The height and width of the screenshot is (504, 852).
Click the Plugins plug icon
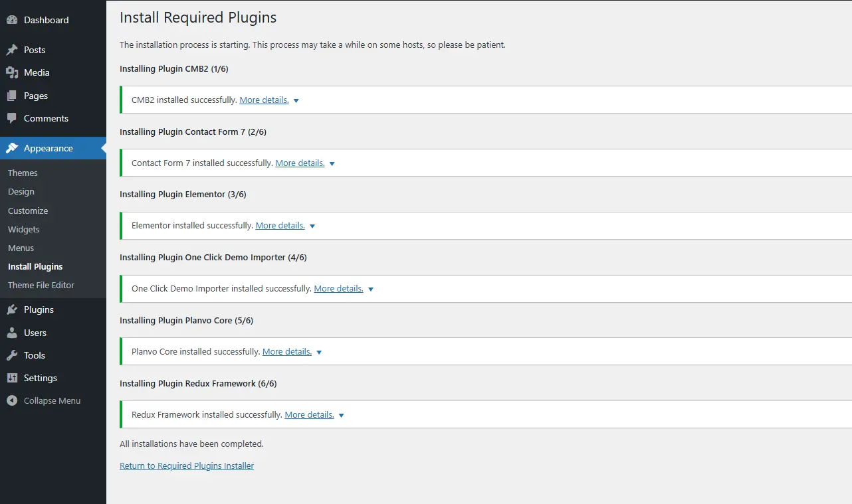[x=12, y=309]
